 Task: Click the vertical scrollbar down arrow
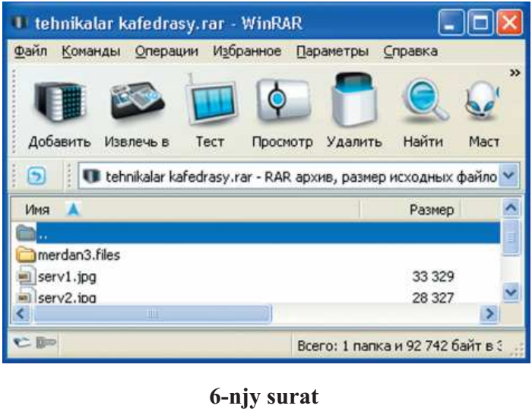511,293
